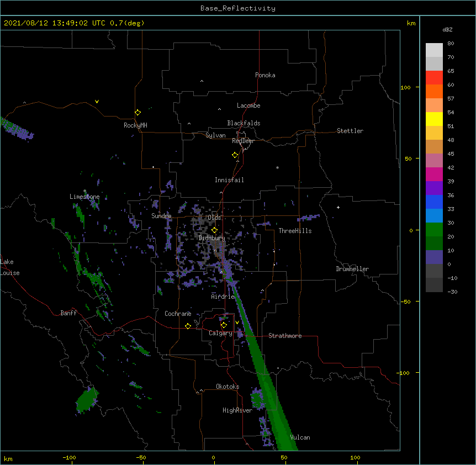The width and height of the screenshot is (476, 465).
Task: Click the green echo blob southwest of Banff
Action: (x=87, y=400)
